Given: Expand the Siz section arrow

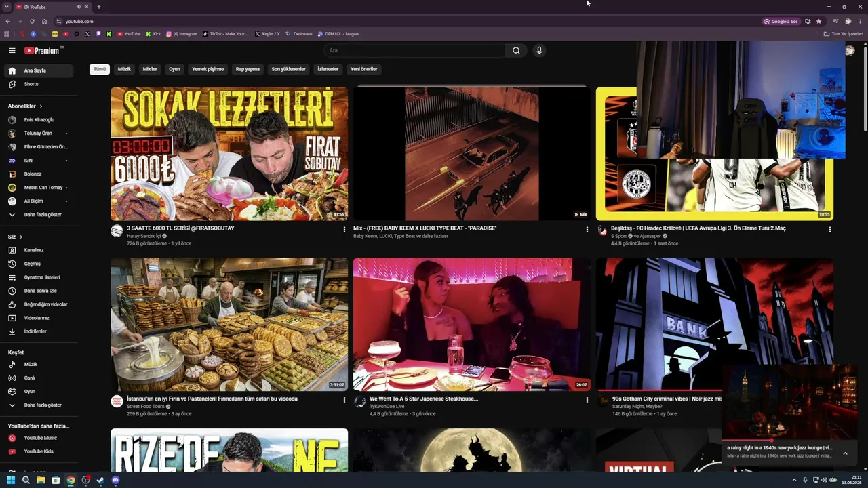Looking at the screenshot, I should 21,237.
